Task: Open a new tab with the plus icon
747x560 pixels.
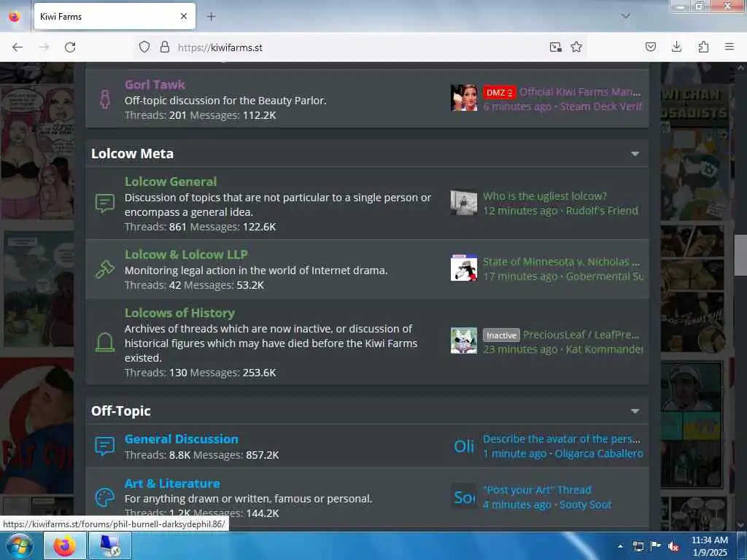Action: 212,17
